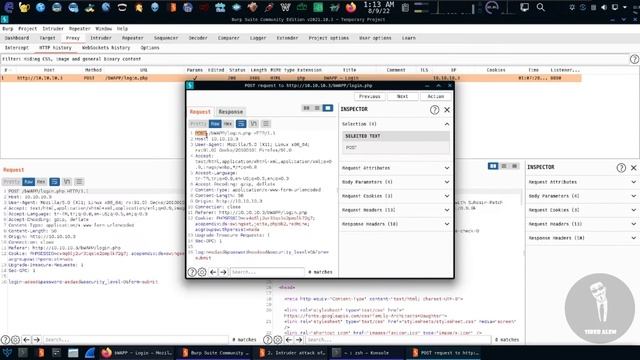The width and height of the screenshot is (640, 360).
Task: Collapse the Selection section in popup Inspector
Action: [x=447, y=124]
